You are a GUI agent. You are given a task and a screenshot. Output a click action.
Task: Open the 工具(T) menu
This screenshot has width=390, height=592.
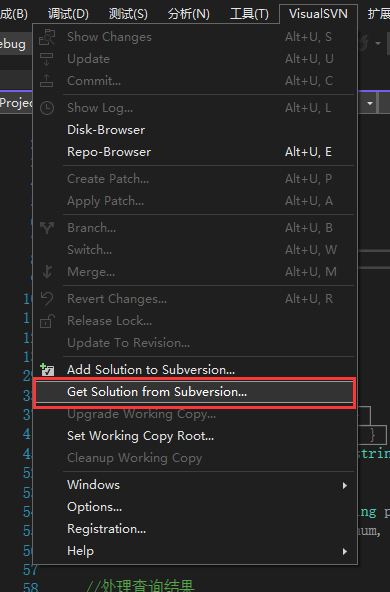point(249,14)
